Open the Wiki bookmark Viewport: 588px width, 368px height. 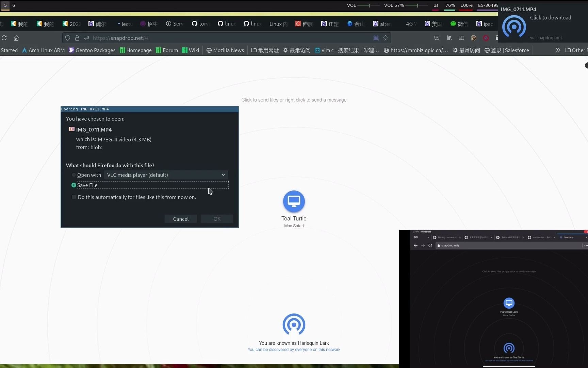pos(191,50)
